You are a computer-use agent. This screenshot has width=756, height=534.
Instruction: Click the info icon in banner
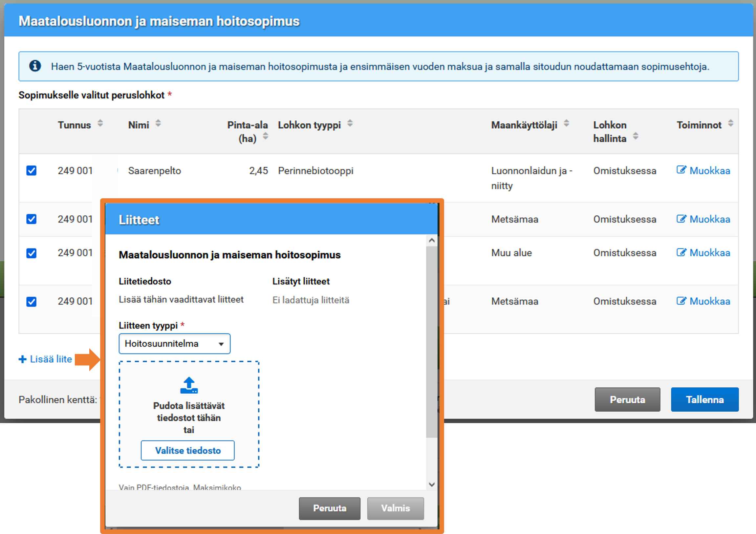35,66
